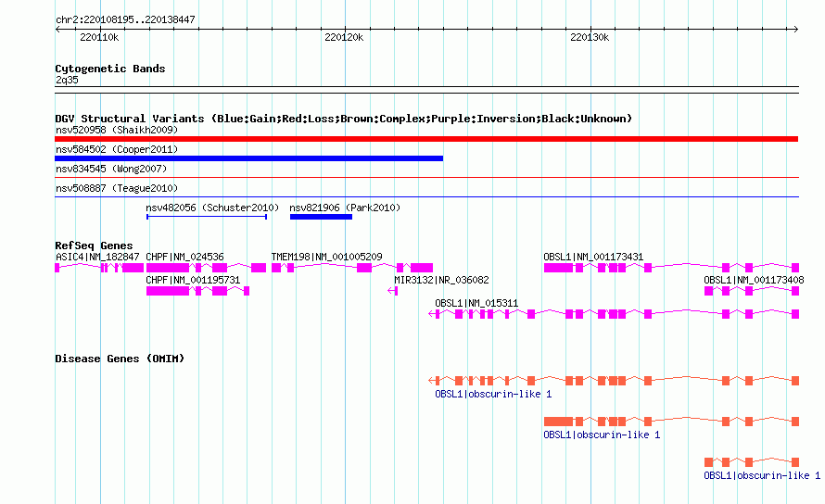825x504 pixels.
Task: Click the Cytogenetic Bands track title
Action: (110, 69)
